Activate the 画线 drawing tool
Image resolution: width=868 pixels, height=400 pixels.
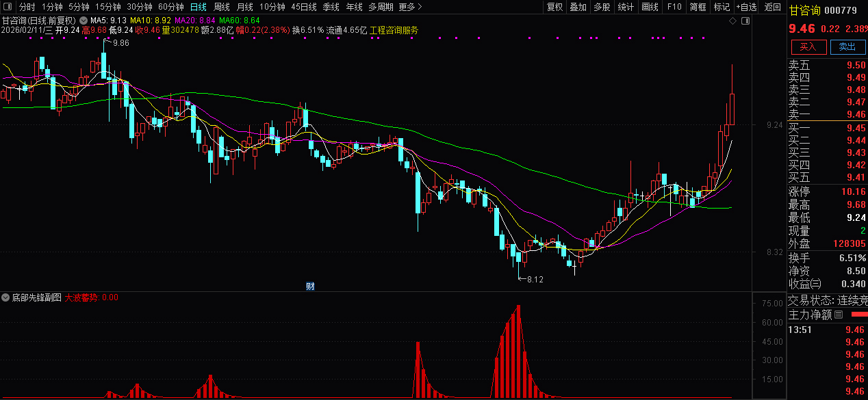[650, 7]
